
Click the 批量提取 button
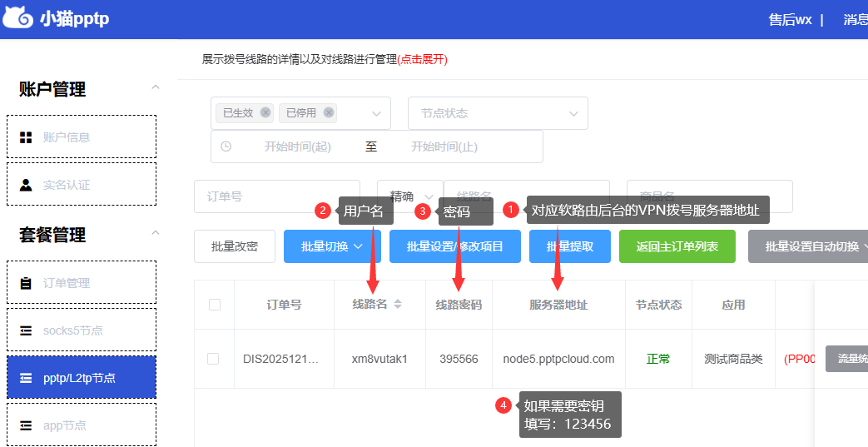(569, 246)
